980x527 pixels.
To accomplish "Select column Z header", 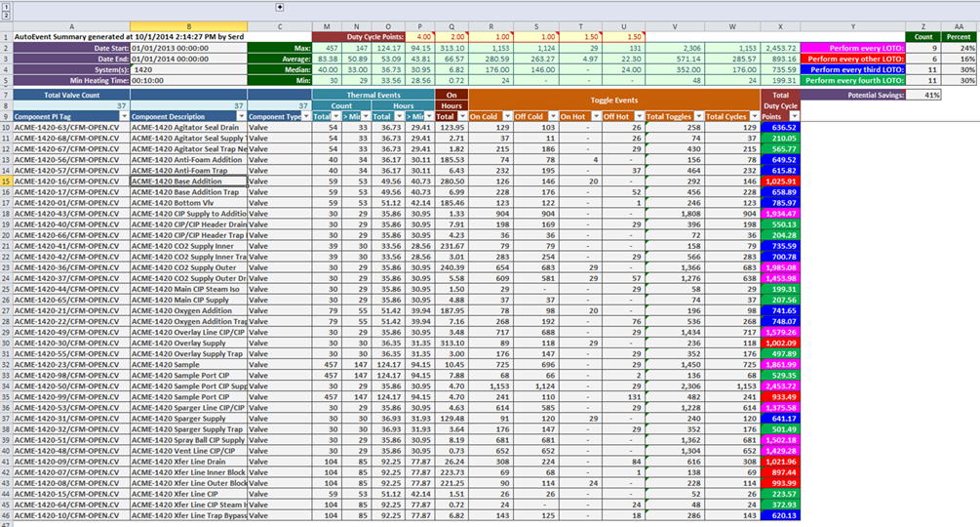I will (x=923, y=27).
